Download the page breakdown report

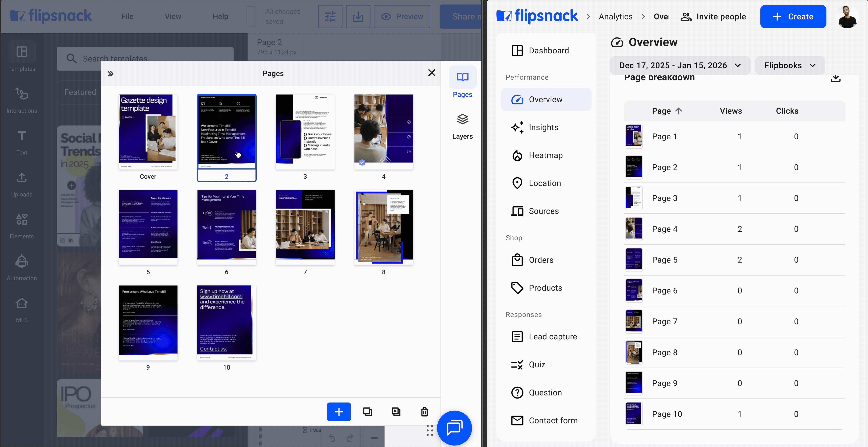click(835, 78)
